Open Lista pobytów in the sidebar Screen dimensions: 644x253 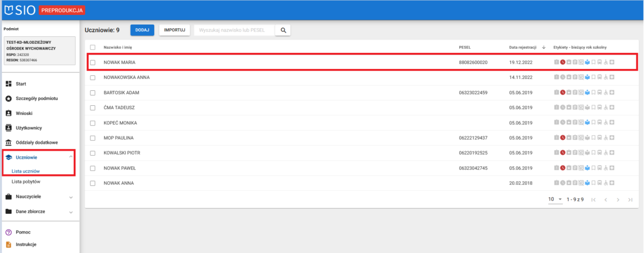pos(26,182)
